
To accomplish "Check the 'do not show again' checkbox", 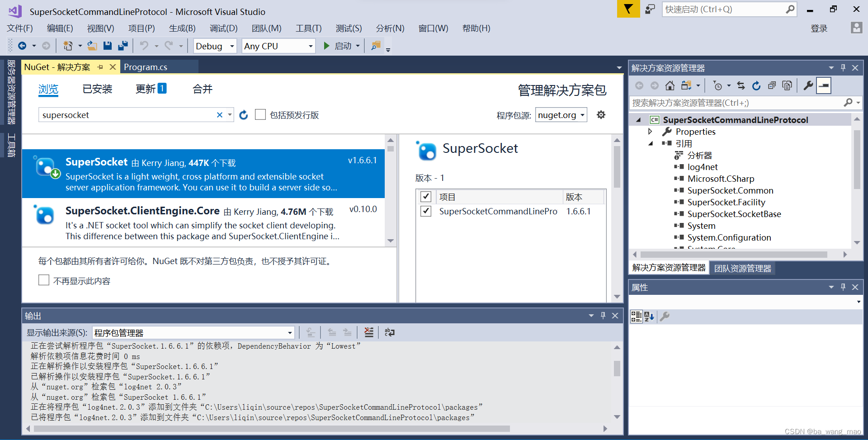I will click(x=44, y=280).
